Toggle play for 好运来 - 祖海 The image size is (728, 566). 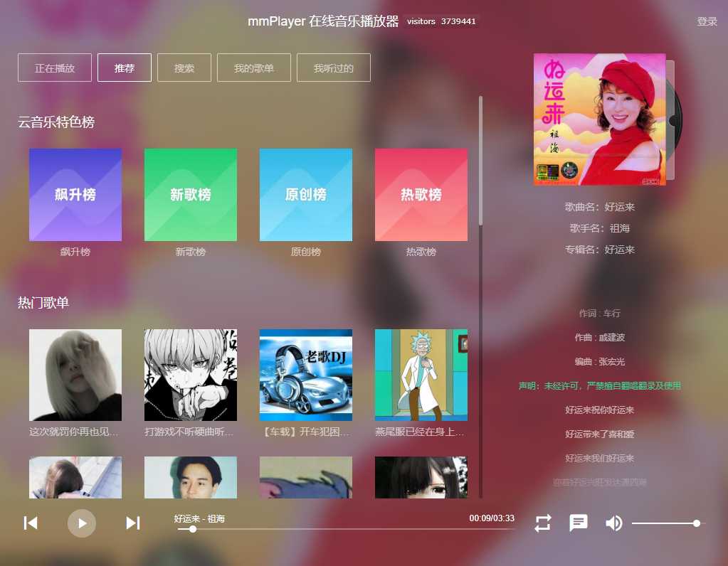[x=81, y=523]
